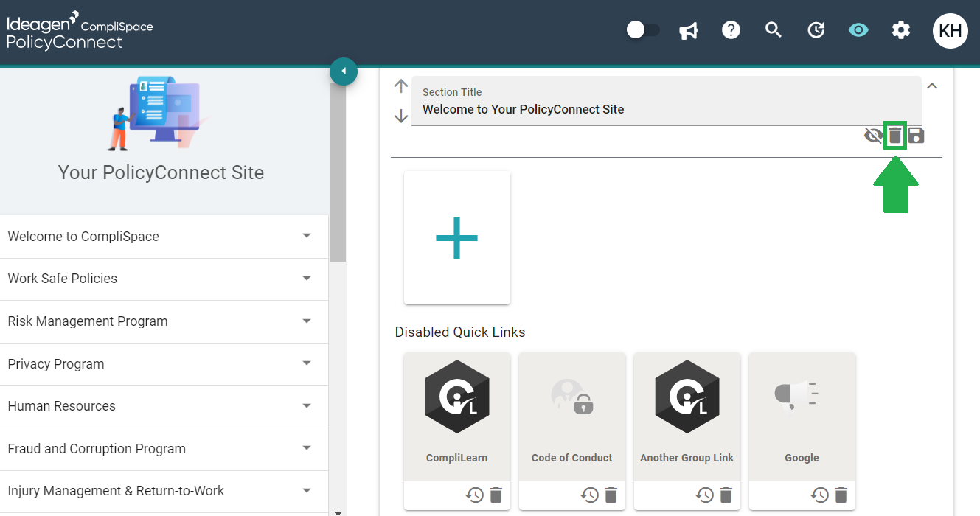The image size is (980, 516).
Task: Collapse the section with the chevron up
Action: click(x=932, y=86)
